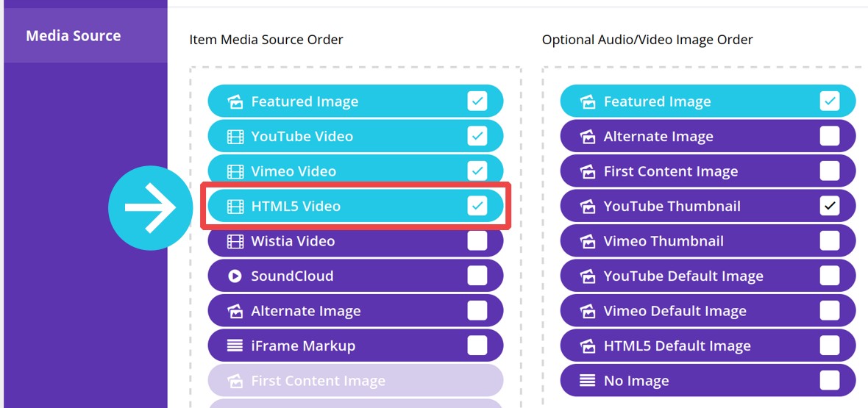Click the play icon beside SoundCloud
This screenshot has width=868, height=408.
coord(235,276)
